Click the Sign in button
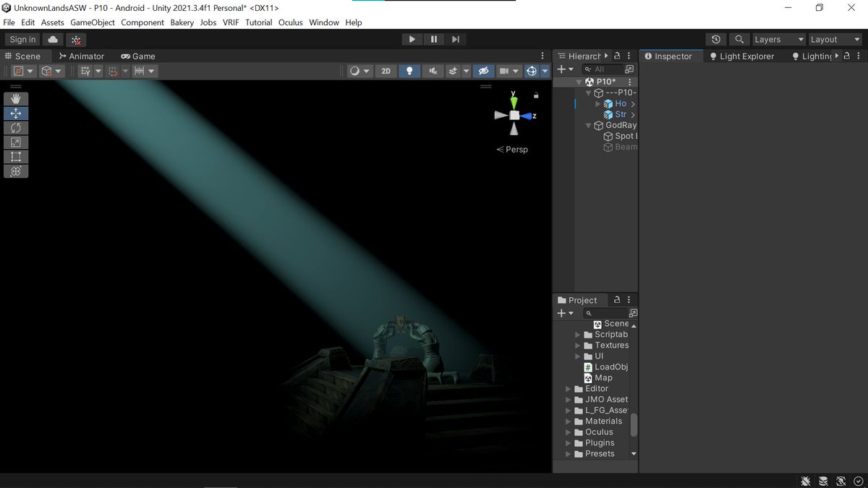Image resolution: width=868 pixels, height=488 pixels. pyautogui.click(x=22, y=40)
